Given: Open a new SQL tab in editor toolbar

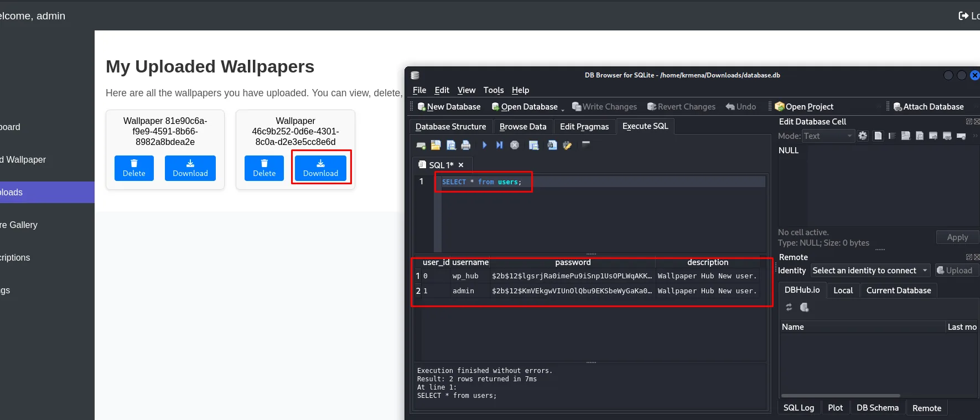Looking at the screenshot, I should [421, 145].
